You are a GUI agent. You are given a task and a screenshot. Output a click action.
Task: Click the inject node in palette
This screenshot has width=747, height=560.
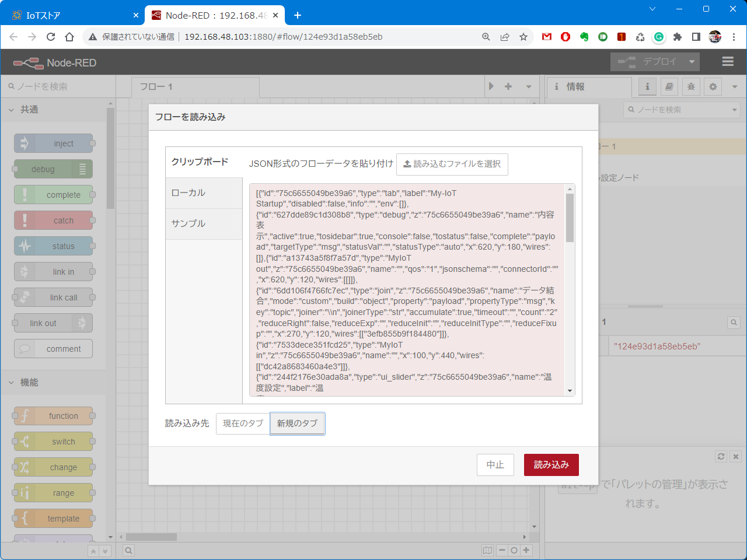[x=53, y=143]
